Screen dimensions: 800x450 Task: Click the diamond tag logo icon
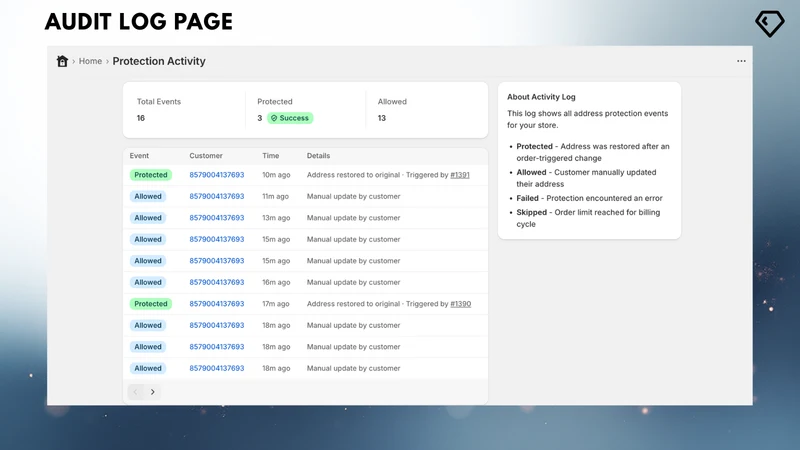769,23
